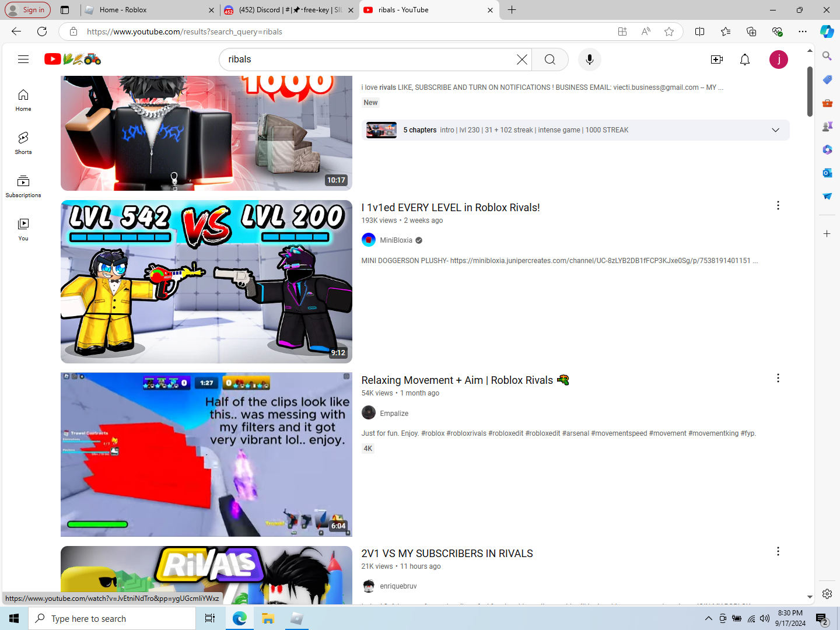Screen dimensions: 840x630
Task: Click the browser address bar URL
Action: [x=184, y=32]
